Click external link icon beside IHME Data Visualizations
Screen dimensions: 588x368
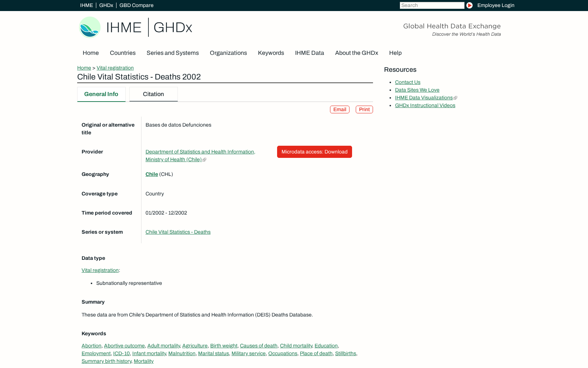[x=455, y=98]
